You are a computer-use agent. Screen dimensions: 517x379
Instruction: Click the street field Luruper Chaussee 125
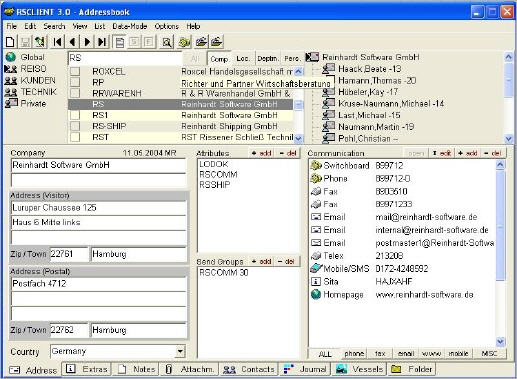pos(99,208)
